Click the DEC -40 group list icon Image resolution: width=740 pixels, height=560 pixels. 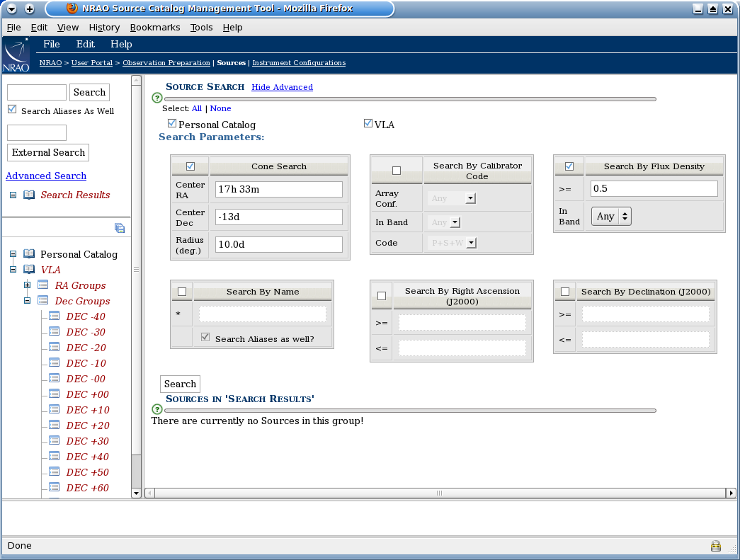pos(54,316)
